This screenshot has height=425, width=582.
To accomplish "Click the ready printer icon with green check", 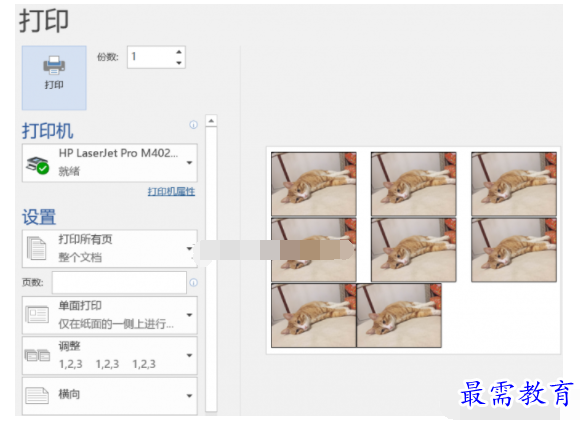I will pyautogui.click(x=37, y=165).
